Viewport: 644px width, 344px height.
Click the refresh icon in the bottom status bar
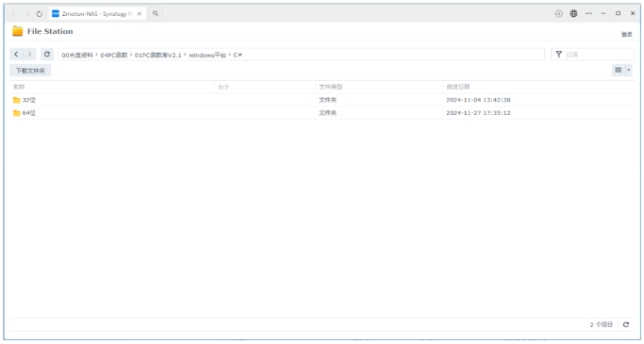pyautogui.click(x=626, y=325)
